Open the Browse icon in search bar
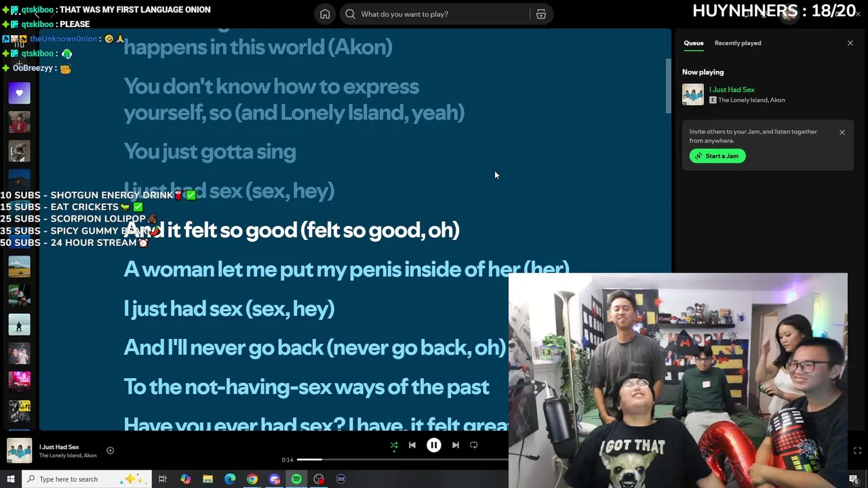This screenshot has width=868, height=488. (x=541, y=14)
